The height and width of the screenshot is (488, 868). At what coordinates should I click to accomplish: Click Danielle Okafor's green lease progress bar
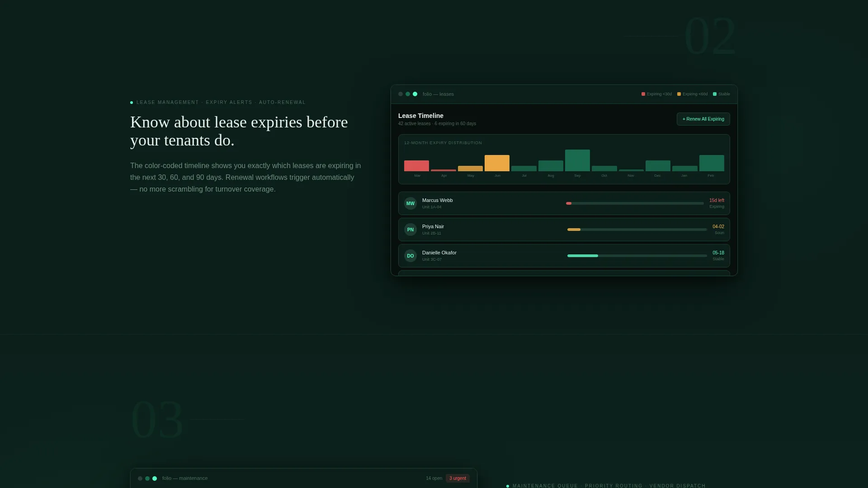pos(637,256)
